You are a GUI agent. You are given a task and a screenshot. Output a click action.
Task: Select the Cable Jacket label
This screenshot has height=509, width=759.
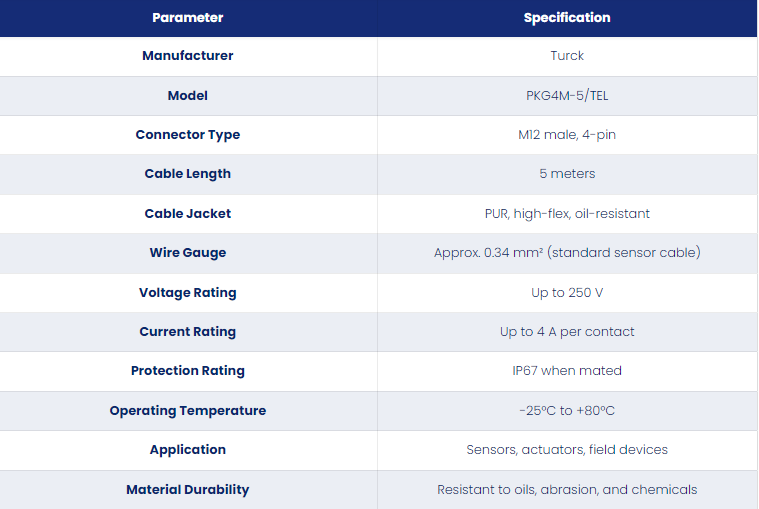tap(188, 213)
